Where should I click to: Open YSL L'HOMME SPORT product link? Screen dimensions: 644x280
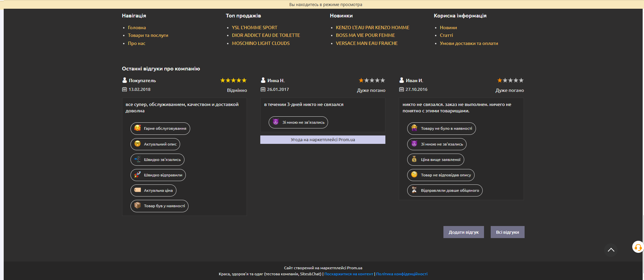click(x=254, y=27)
